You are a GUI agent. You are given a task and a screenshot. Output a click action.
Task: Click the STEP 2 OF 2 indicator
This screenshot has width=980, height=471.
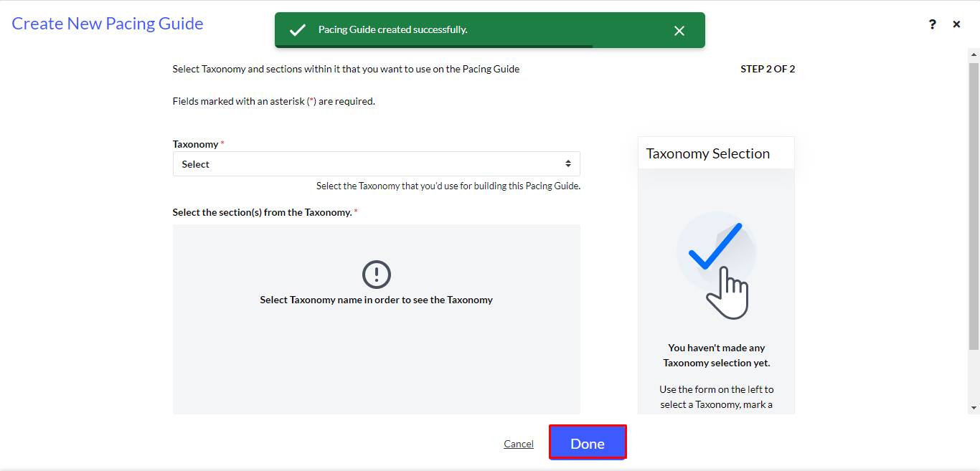768,69
